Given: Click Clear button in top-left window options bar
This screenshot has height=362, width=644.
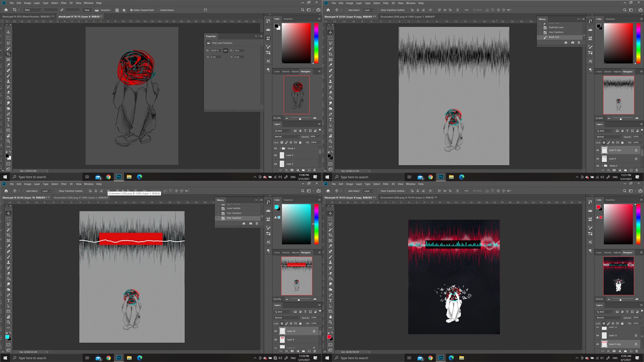Looking at the screenshot, I should 87,10.
